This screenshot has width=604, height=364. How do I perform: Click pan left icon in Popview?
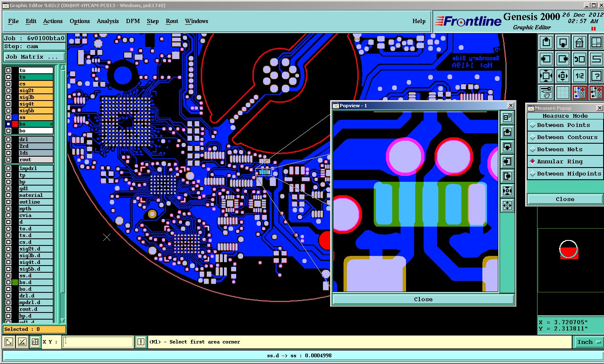[x=508, y=162]
